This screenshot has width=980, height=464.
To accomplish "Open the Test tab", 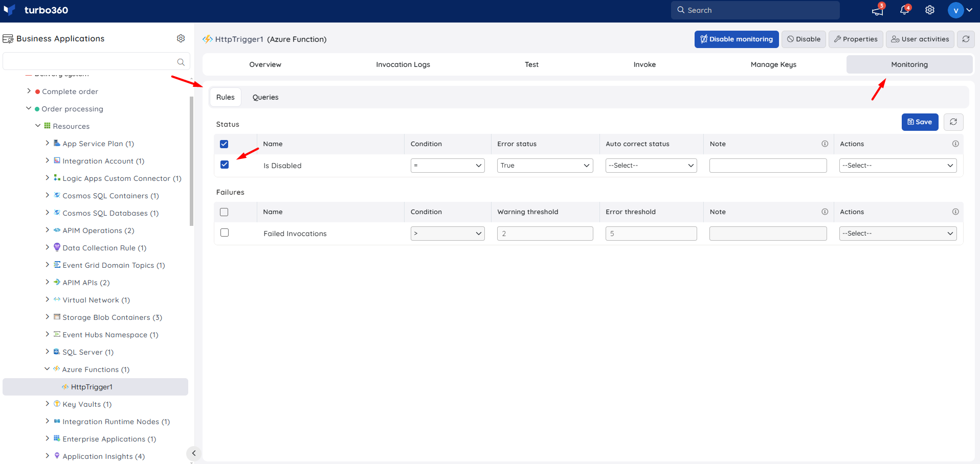I will click(531, 64).
